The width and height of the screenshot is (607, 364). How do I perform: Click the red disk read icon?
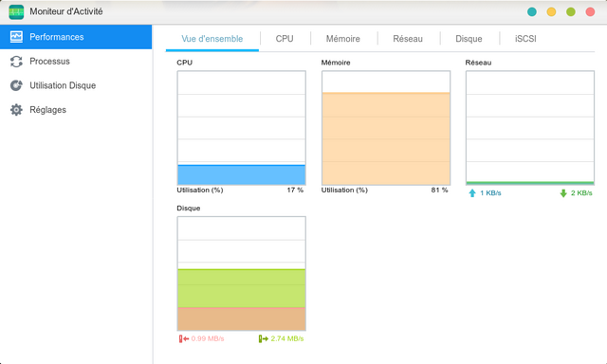[x=183, y=338]
